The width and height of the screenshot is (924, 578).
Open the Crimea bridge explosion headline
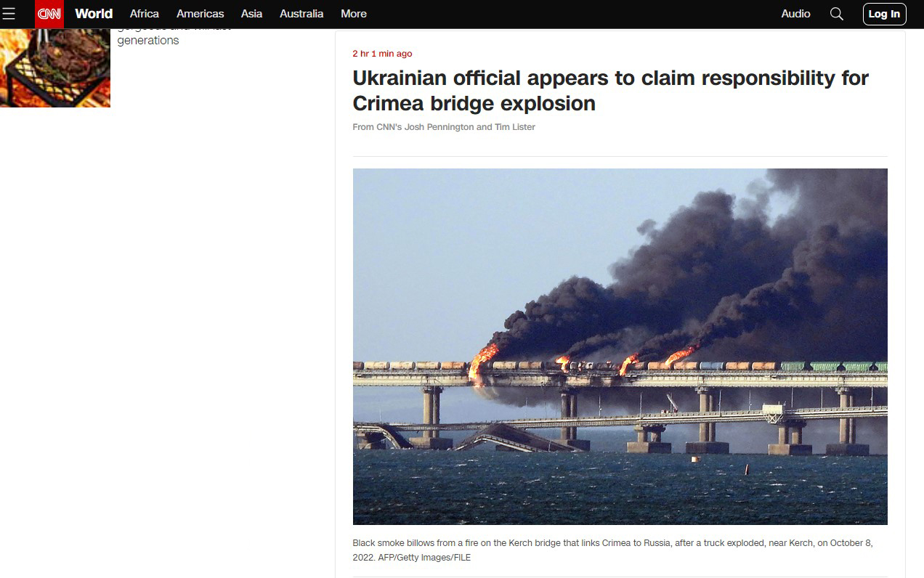point(611,90)
